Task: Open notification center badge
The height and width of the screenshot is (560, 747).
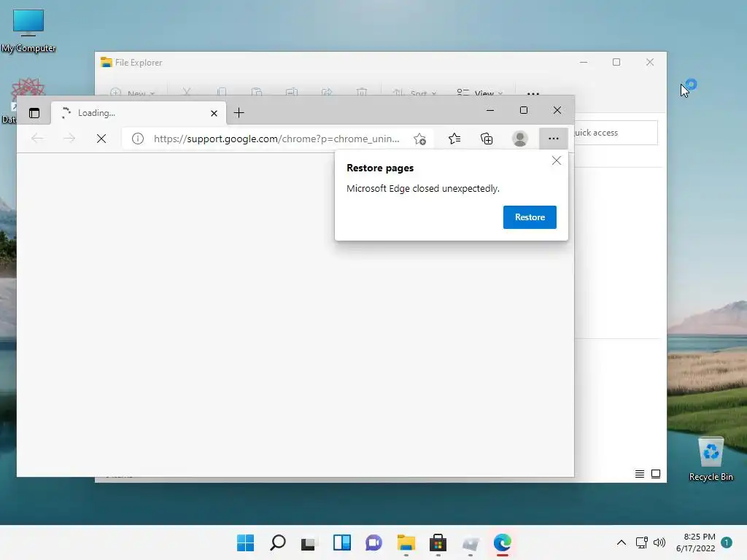Action: (727, 542)
